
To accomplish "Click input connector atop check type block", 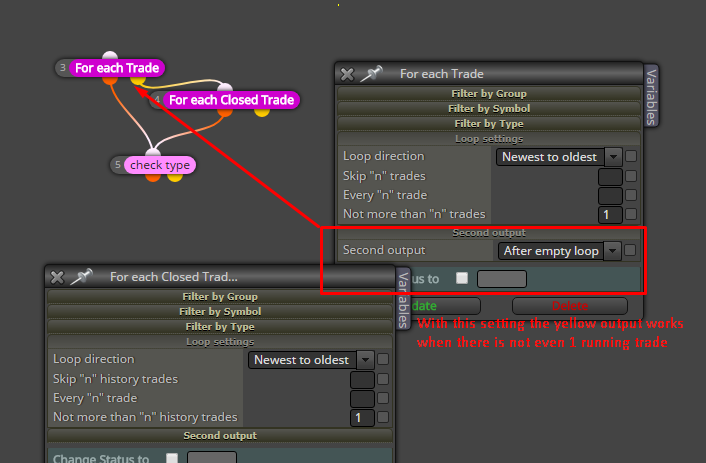I will click(x=153, y=153).
